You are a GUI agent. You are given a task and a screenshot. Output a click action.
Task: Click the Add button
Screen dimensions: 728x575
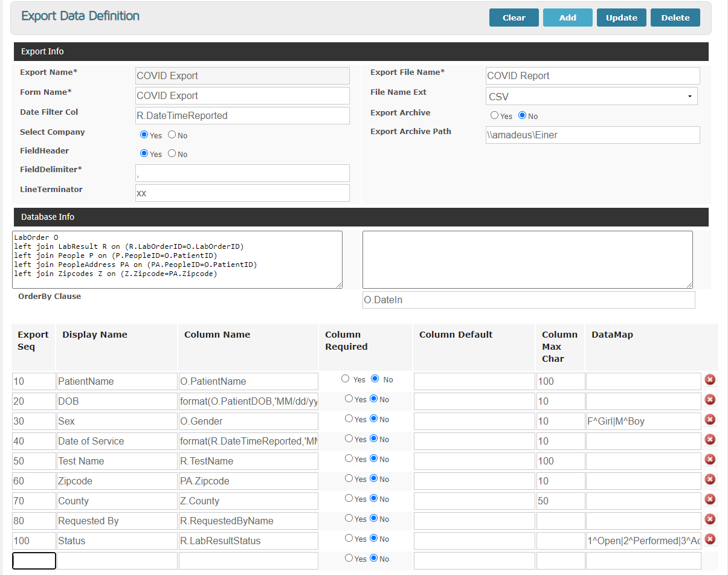(568, 18)
